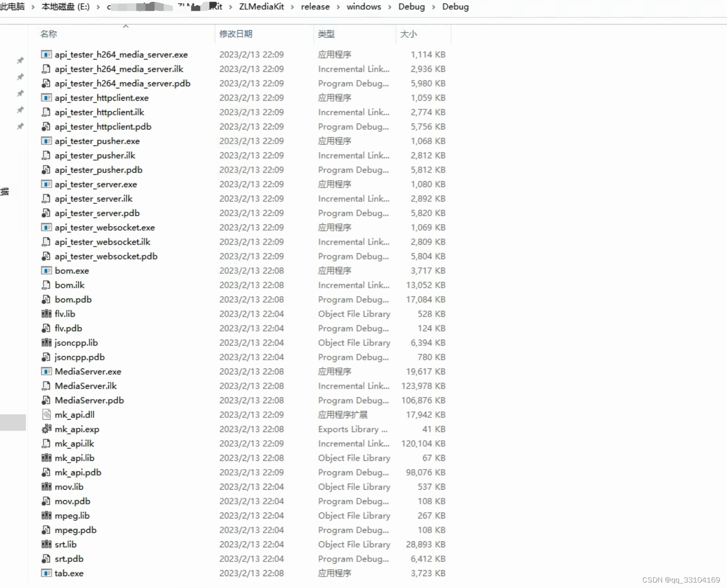Expand the chevron after windows in breadcrumb
The width and height of the screenshot is (727, 588).
click(390, 7)
